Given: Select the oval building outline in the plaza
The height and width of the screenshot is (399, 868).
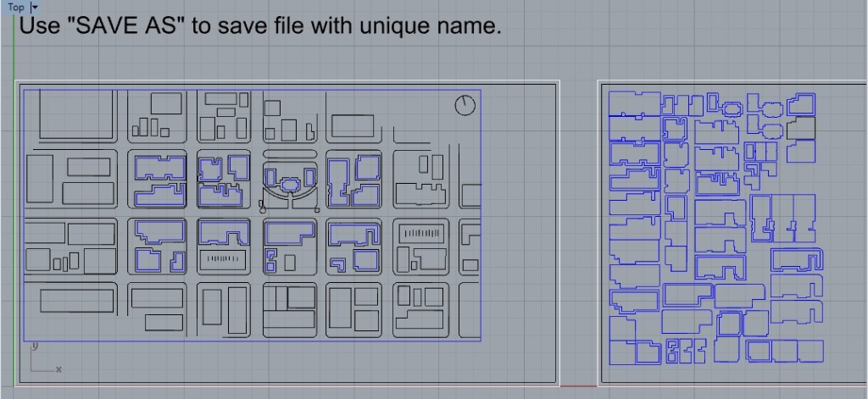Looking at the screenshot, I should point(289,184).
